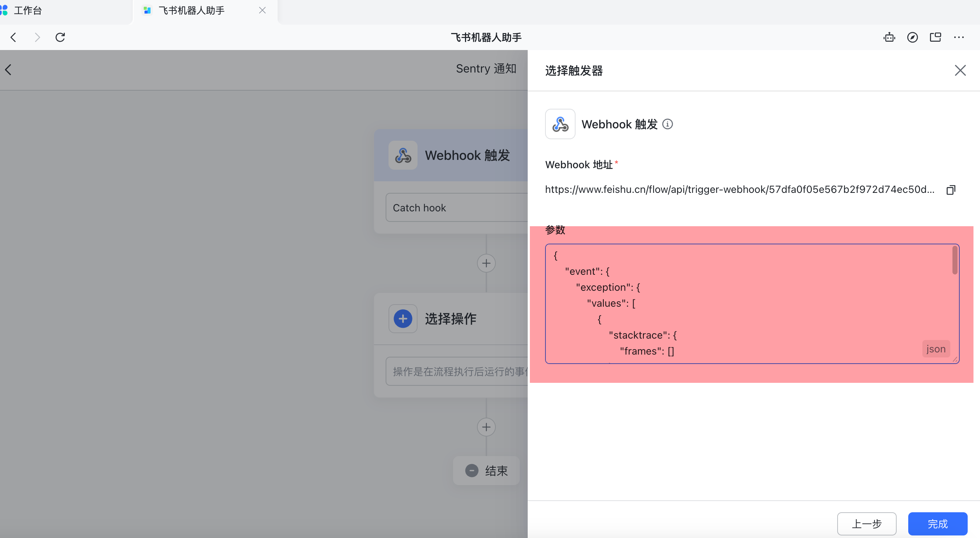
Task: Go back using browser back arrow
Action: [13, 37]
